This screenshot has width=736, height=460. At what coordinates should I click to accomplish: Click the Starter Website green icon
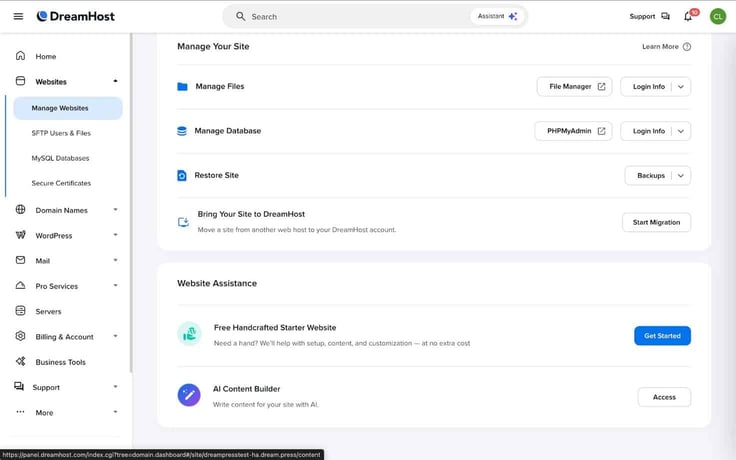[189, 334]
